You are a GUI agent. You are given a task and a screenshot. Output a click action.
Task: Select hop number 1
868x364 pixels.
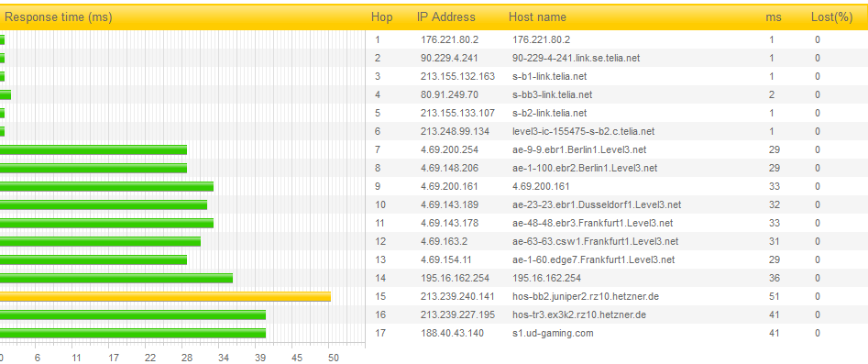pyautogui.click(x=378, y=40)
